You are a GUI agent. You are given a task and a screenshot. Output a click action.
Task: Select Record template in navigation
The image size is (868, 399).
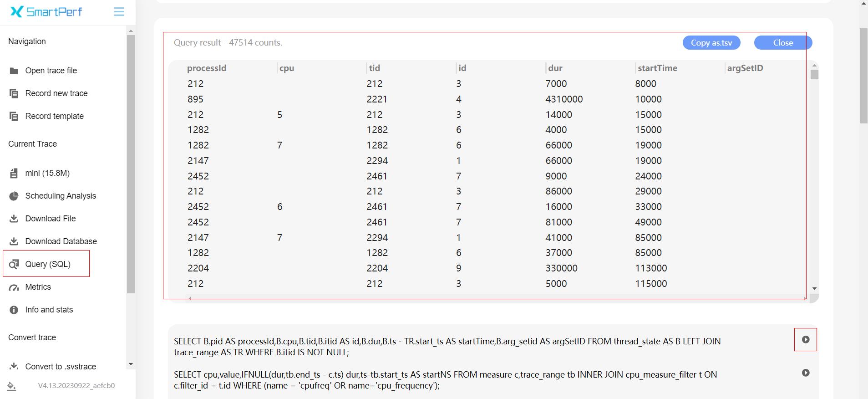coord(54,116)
